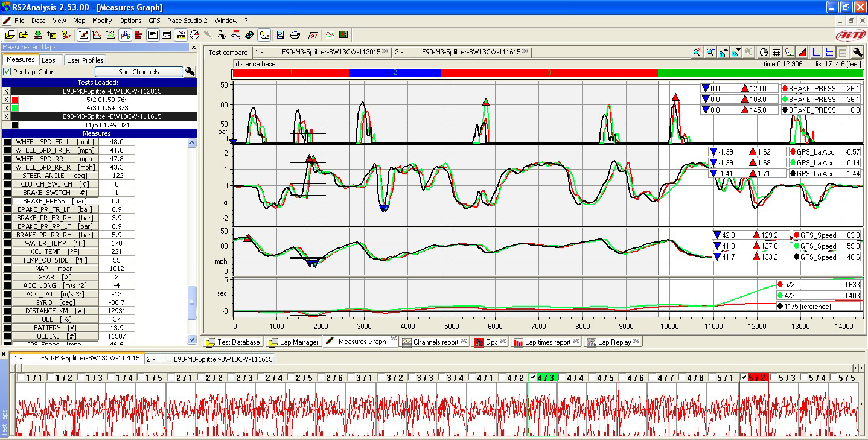Image resolution: width=868 pixels, height=440 pixels.
Task: Select lap 3/3 in the test laps strip
Action: pos(425,378)
